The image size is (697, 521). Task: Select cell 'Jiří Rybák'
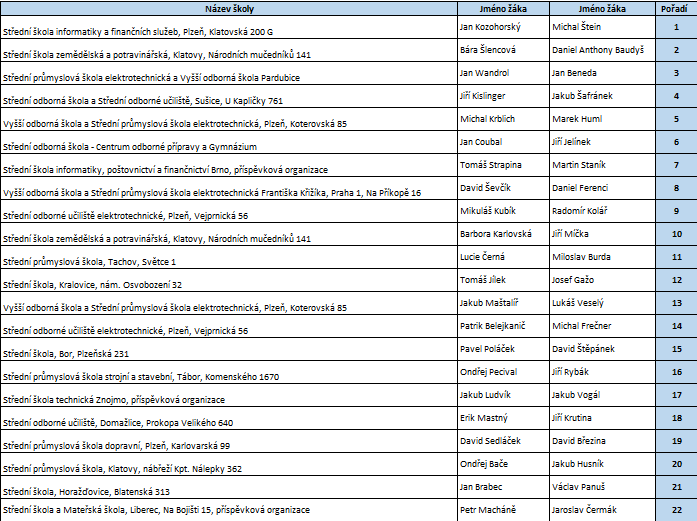pos(602,373)
